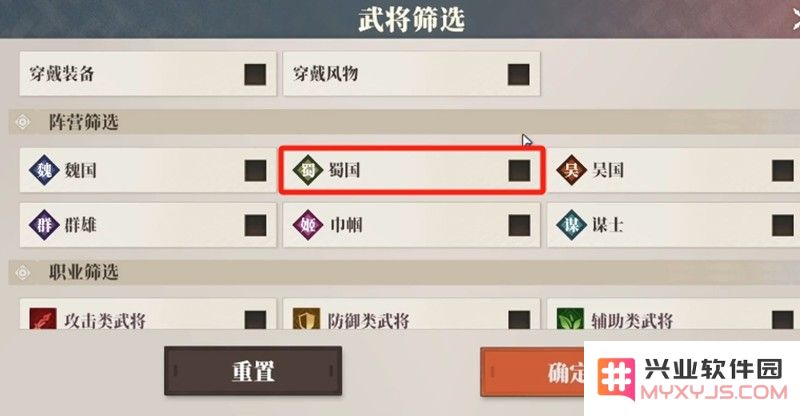
Task: Click the 魏 diamond faction icon
Action: tap(44, 170)
